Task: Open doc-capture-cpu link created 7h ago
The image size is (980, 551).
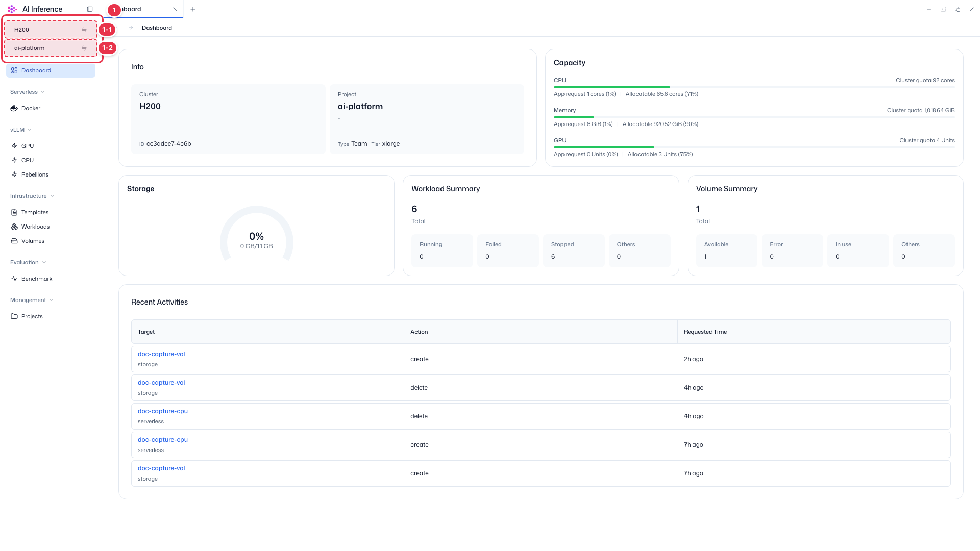Action: (163, 439)
